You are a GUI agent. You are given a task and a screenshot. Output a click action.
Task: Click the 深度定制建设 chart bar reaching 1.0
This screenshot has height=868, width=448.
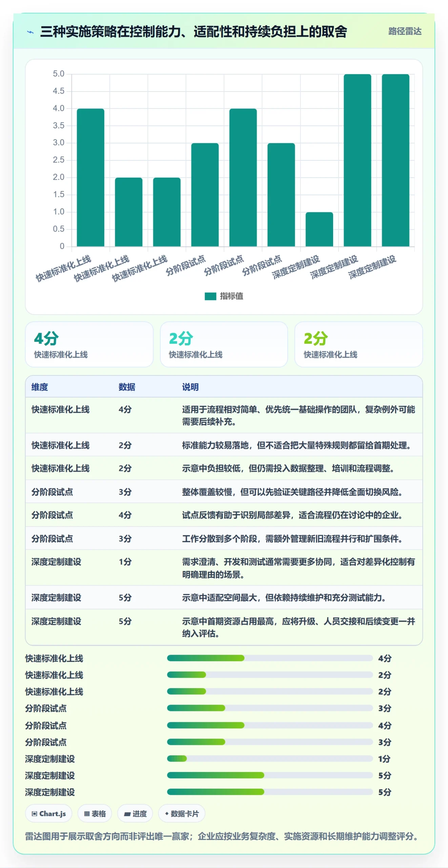tap(319, 229)
